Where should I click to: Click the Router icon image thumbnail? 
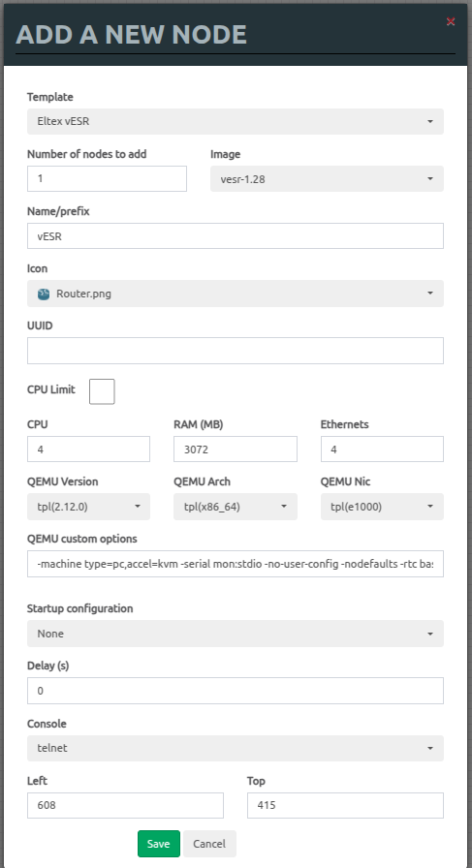click(44, 294)
